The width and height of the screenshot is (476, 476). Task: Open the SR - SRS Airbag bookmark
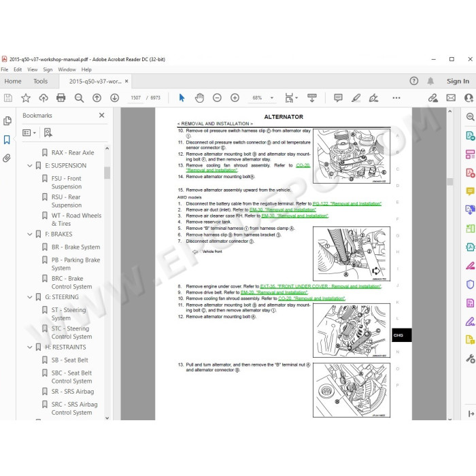[x=73, y=392]
